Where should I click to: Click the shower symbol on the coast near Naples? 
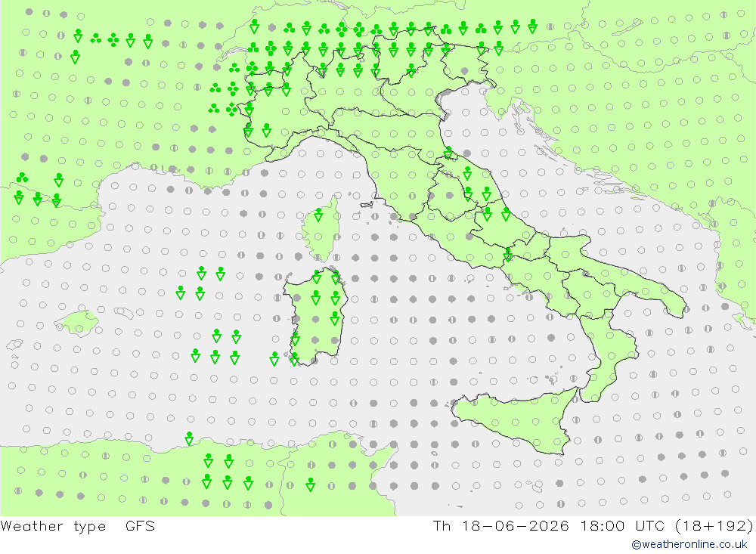(508, 254)
